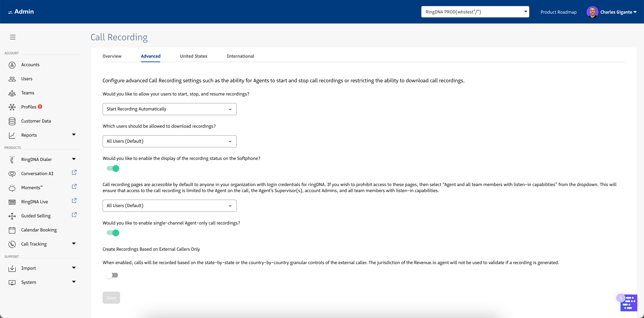Open Conversation AI external link icon
Screen dimensions: 644x318
[x=74, y=172]
